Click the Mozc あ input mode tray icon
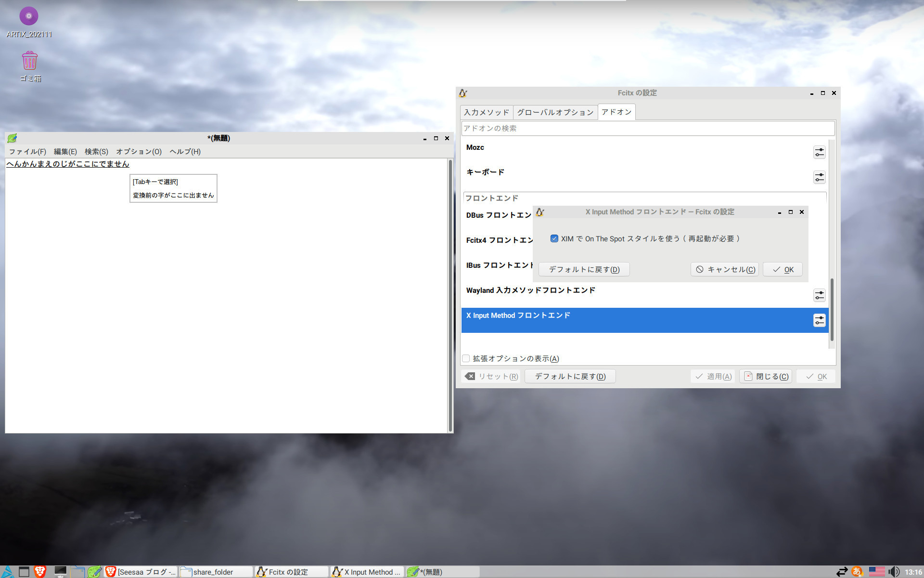This screenshot has width=924, height=578. 857,572
